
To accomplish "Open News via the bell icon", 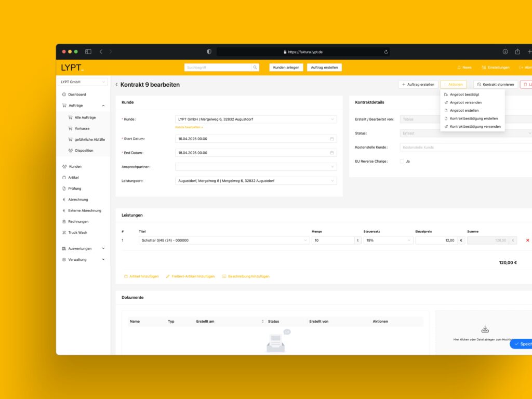I will pos(459,68).
